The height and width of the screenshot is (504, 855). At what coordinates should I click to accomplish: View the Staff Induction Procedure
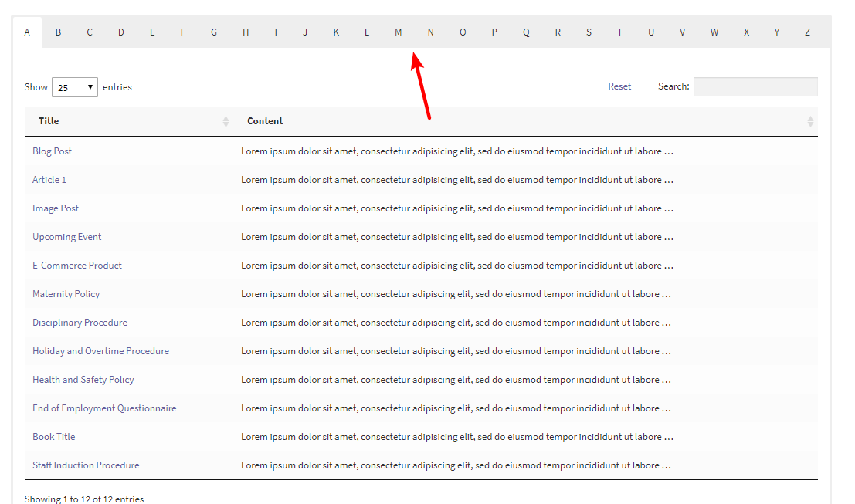point(86,465)
